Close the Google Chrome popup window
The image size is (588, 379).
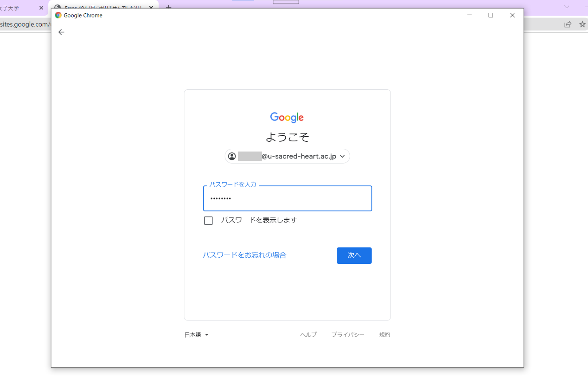pos(512,15)
